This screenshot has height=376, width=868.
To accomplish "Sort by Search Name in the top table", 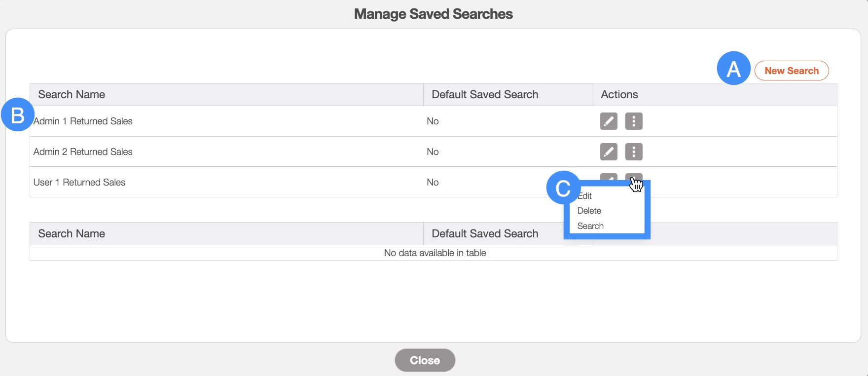I will pos(72,95).
